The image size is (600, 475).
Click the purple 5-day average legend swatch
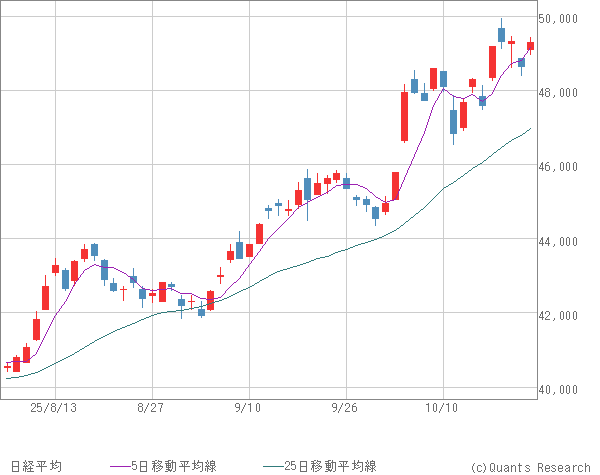122,466
